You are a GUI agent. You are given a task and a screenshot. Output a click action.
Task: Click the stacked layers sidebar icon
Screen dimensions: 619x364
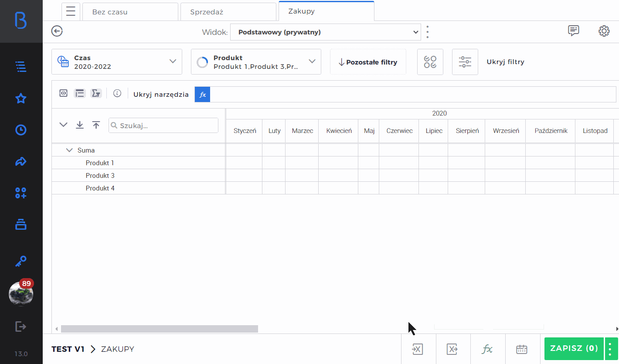[21, 225]
